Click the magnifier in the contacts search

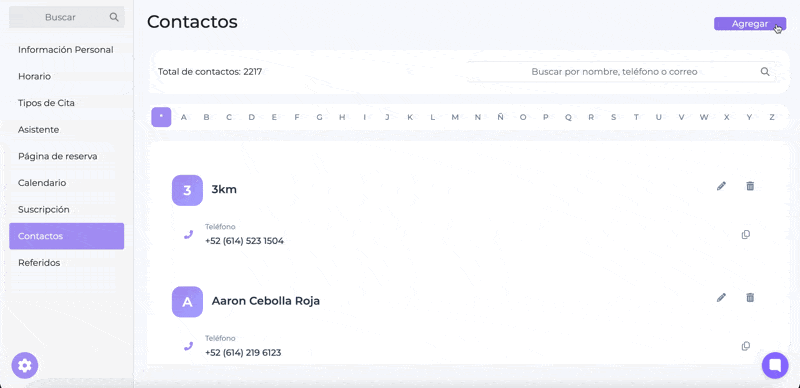(765, 72)
